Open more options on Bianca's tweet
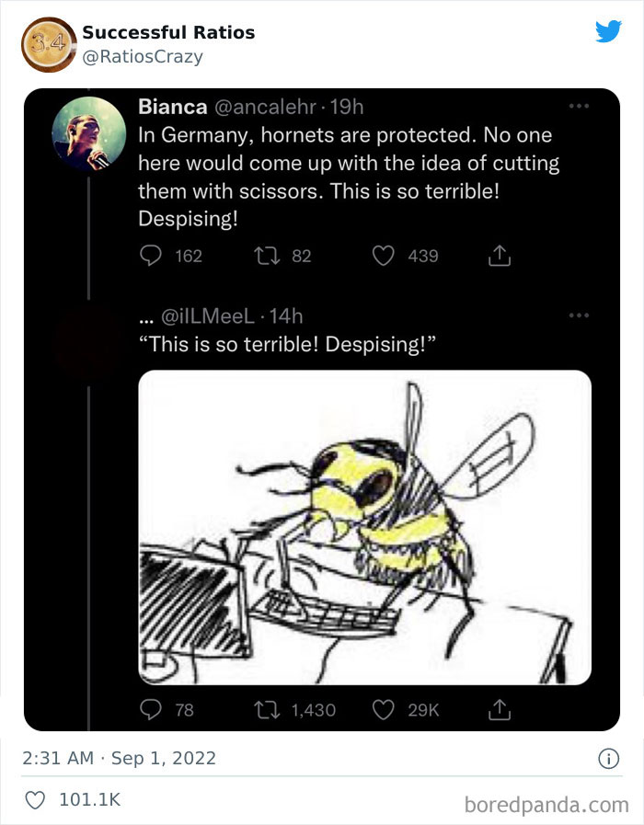 point(578,107)
